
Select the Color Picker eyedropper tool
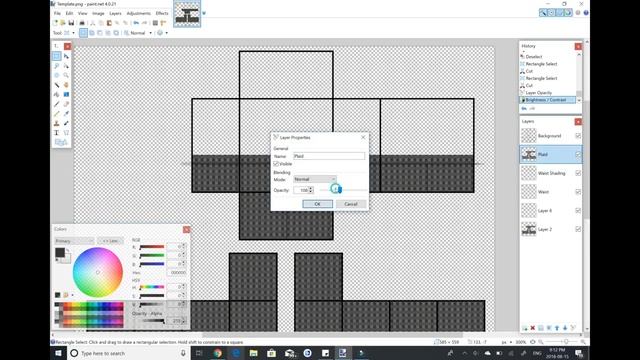66,113
